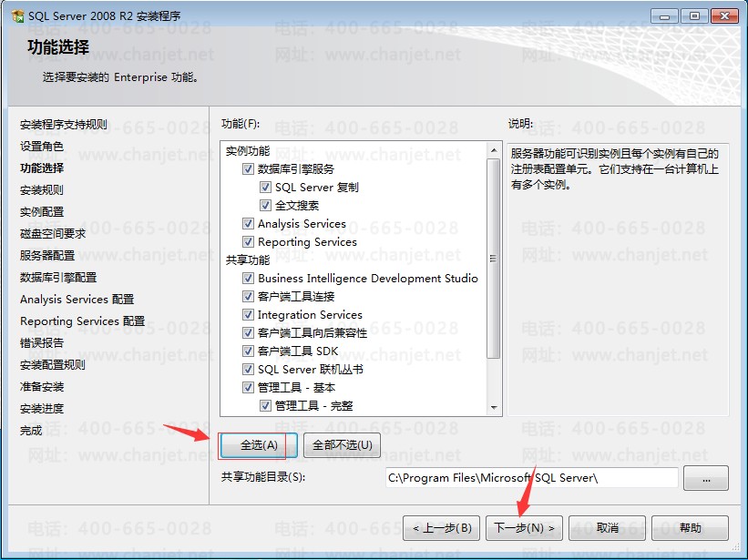
Task: Toggle the SQL Server 联机丛书 checkbox
Action: pos(248,369)
